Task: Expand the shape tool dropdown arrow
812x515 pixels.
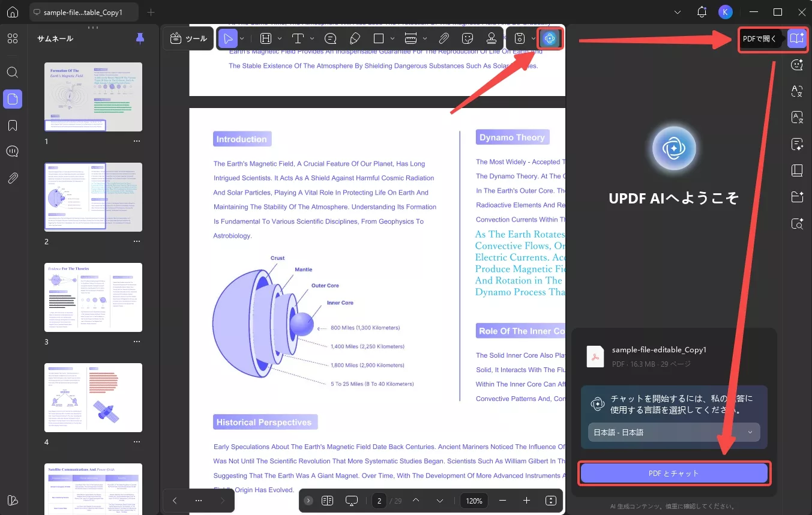Action: [393, 38]
